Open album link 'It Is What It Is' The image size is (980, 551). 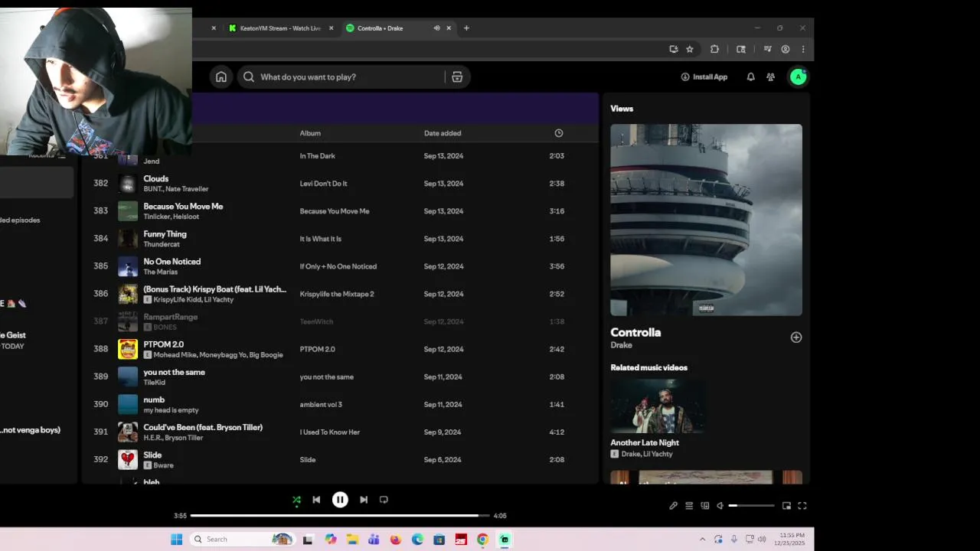click(x=320, y=239)
